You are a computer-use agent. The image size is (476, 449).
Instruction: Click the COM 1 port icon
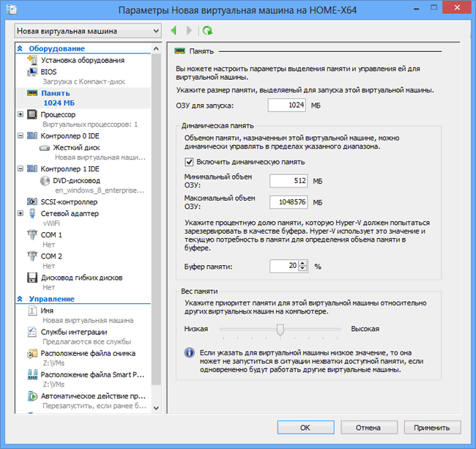pos(32,234)
